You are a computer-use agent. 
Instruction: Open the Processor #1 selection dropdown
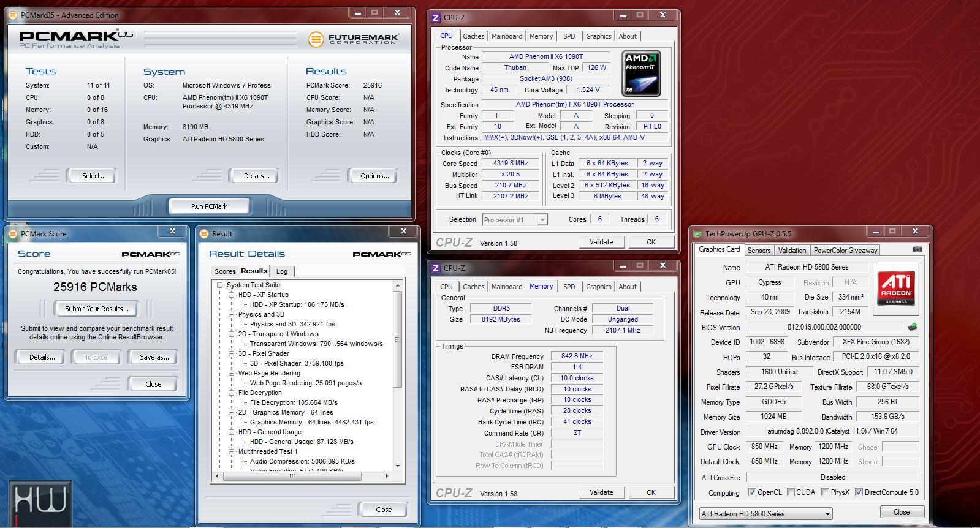514,219
